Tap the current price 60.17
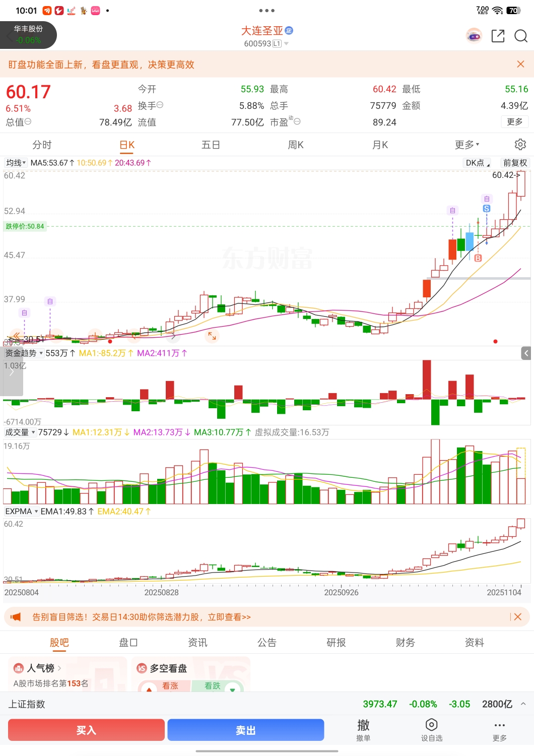 pyautogui.click(x=28, y=92)
